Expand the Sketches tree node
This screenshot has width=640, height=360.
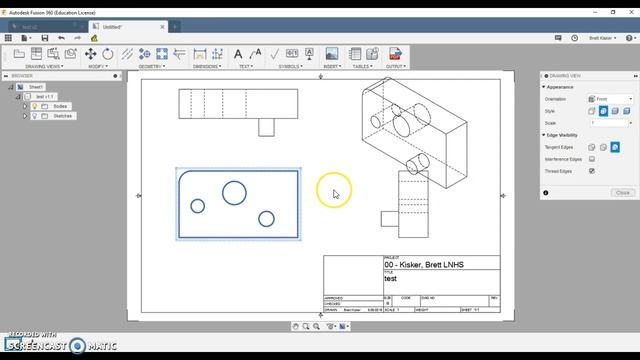click(25, 116)
